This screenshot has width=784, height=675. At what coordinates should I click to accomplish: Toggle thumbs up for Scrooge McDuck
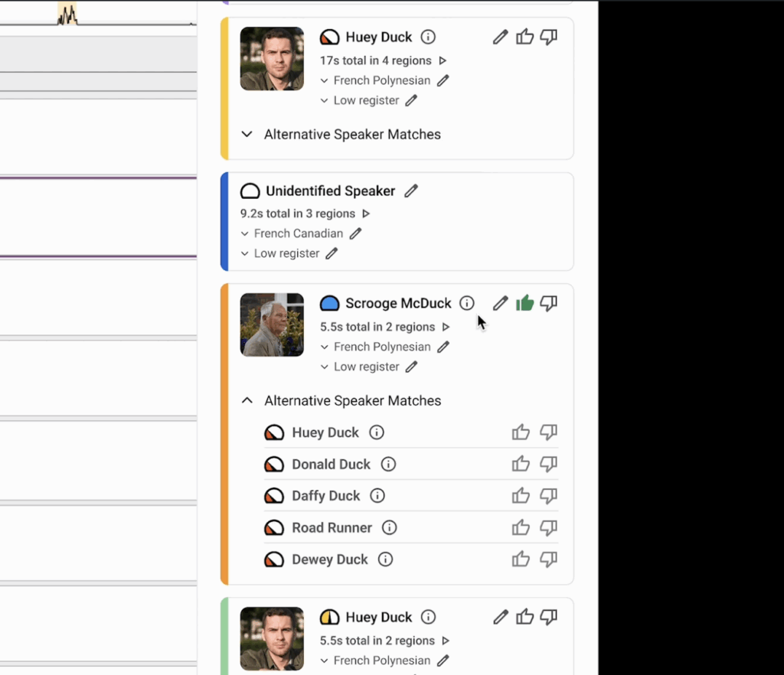coord(524,304)
